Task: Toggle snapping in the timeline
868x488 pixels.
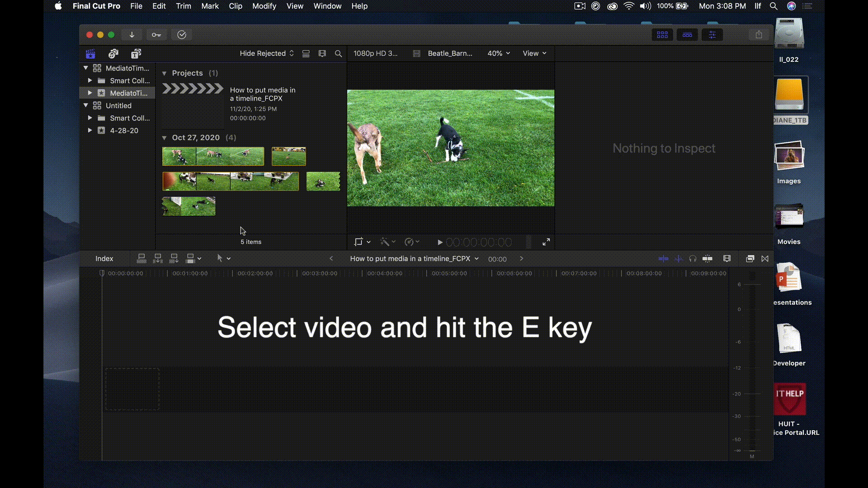Action: [x=708, y=258]
